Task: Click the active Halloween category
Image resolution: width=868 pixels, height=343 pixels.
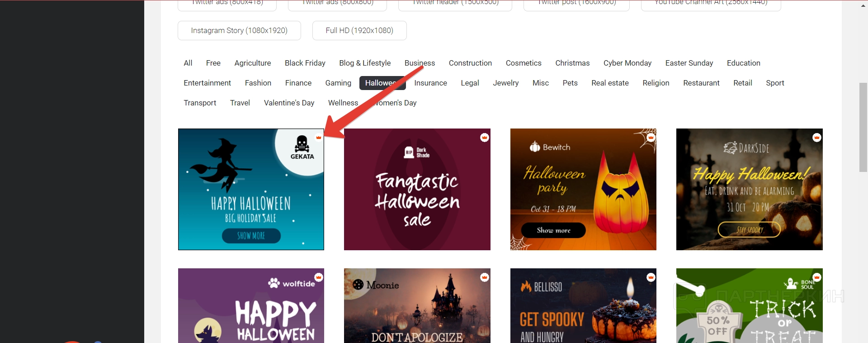Action: click(382, 83)
